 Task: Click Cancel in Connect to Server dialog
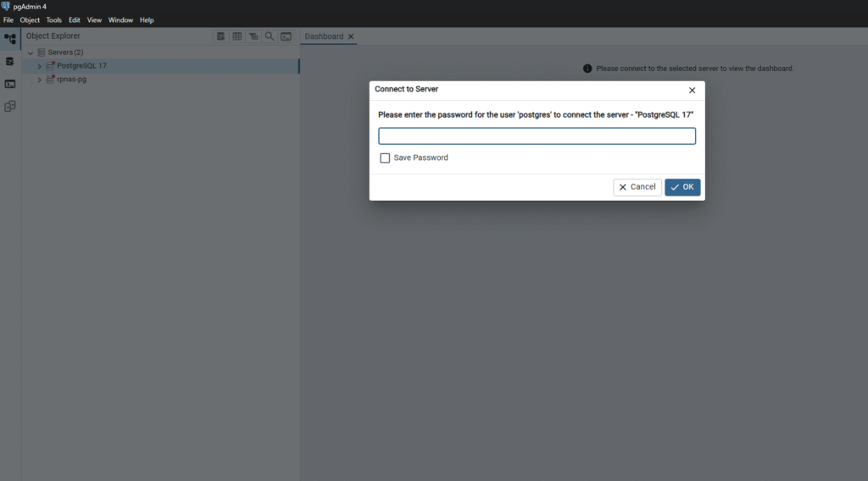637,187
